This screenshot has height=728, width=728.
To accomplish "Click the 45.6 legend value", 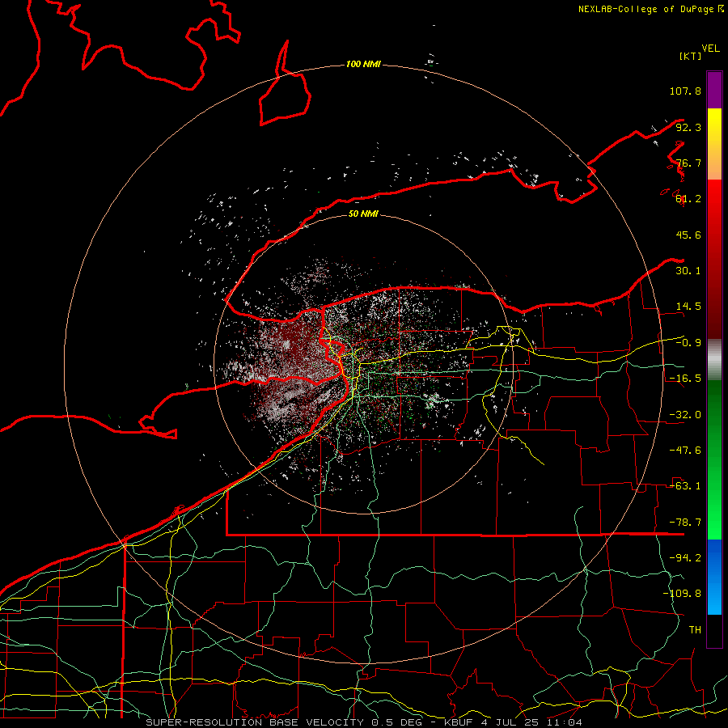I will [688, 235].
